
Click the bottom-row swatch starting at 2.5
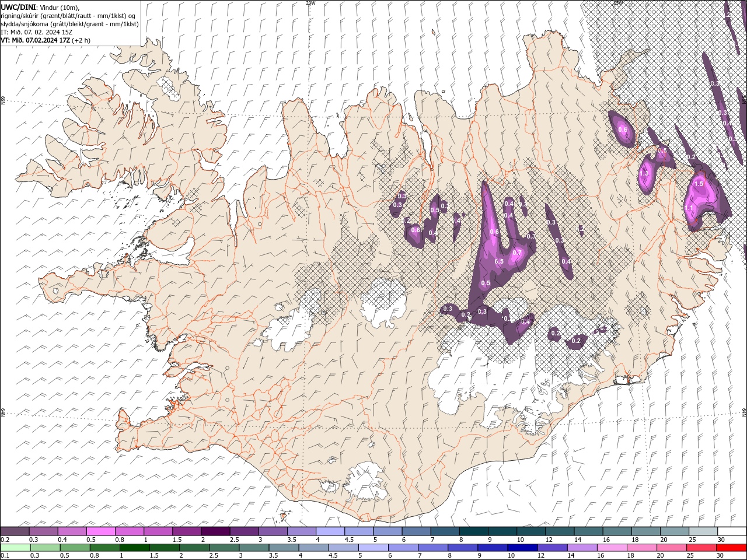[224, 548]
